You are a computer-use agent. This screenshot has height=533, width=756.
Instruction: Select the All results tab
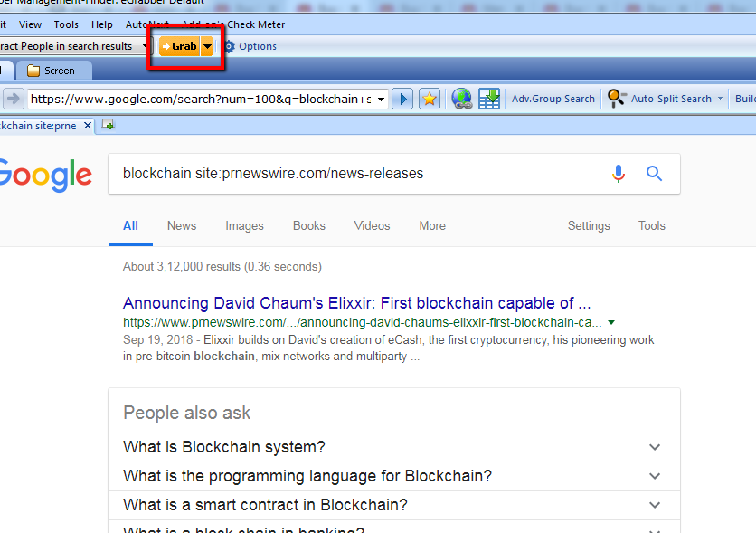[130, 225]
